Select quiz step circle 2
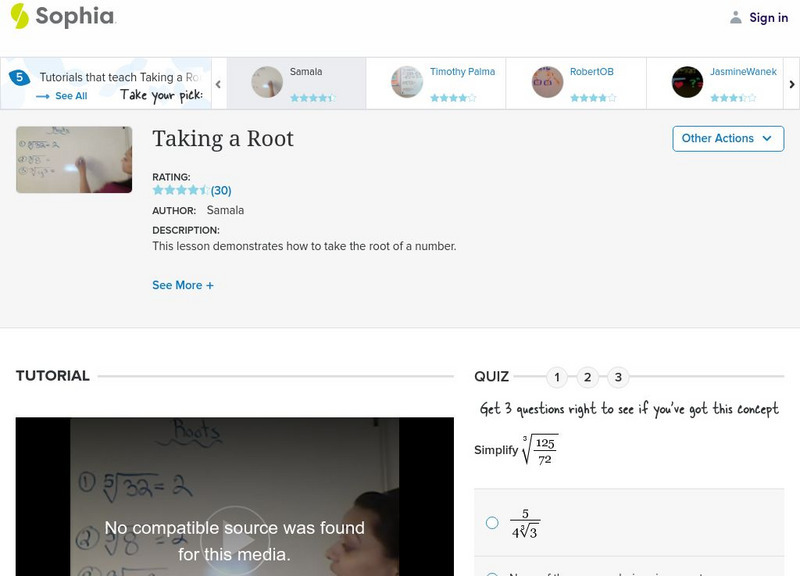The height and width of the screenshot is (576, 800). (588, 377)
